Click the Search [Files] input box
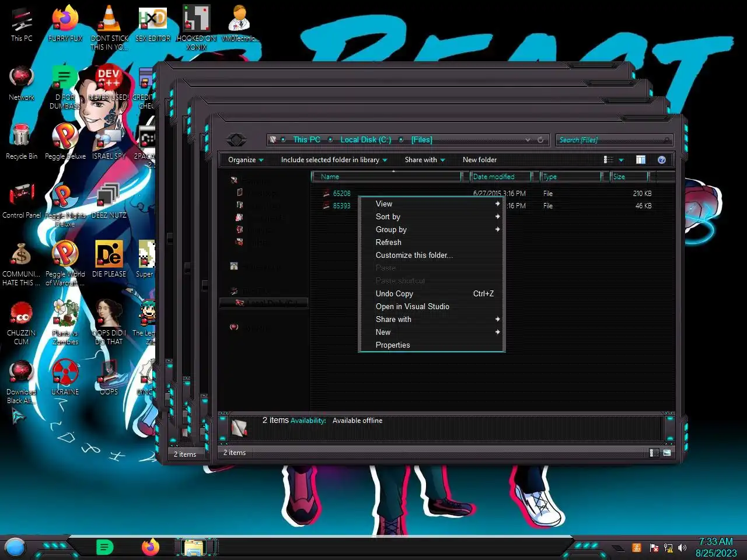The height and width of the screenshot is (560, 747). 614,140
